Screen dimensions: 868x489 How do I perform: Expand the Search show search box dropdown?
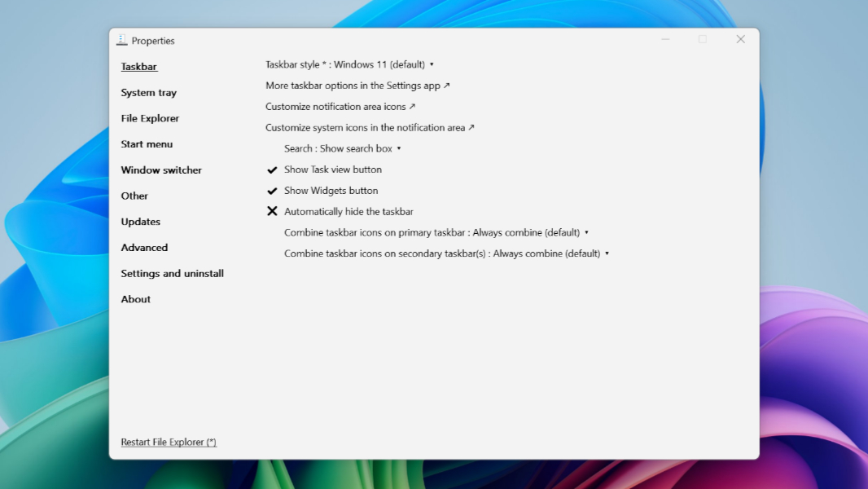tap(342, 148)
